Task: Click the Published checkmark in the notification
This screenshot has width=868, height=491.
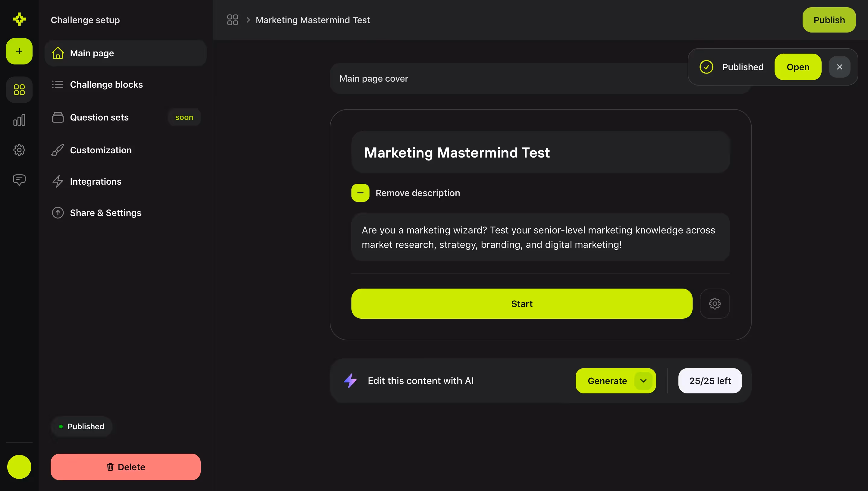Action: click(x=707, y=67)
